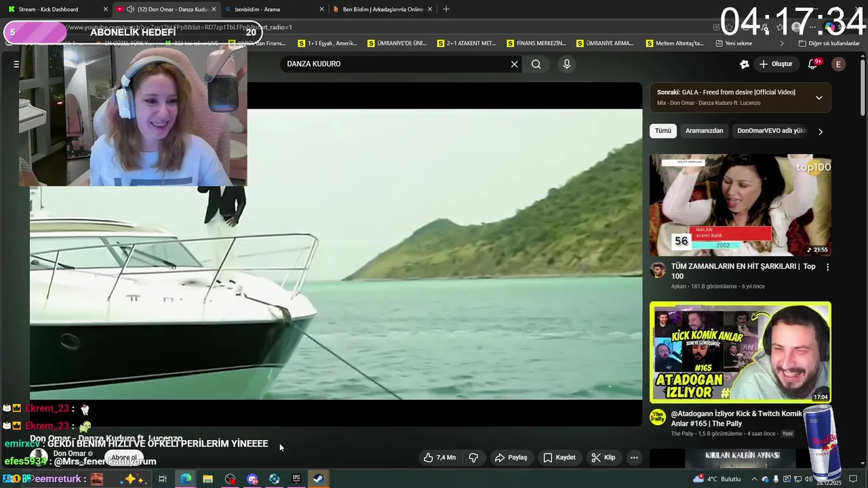Expand more bookmarks with the chevron arrow

point(782,43)
